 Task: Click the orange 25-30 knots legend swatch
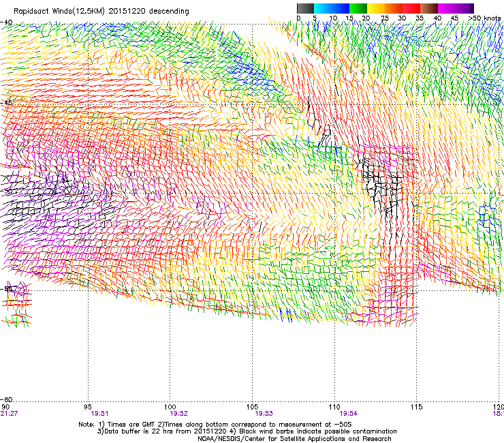coord(394,8)
